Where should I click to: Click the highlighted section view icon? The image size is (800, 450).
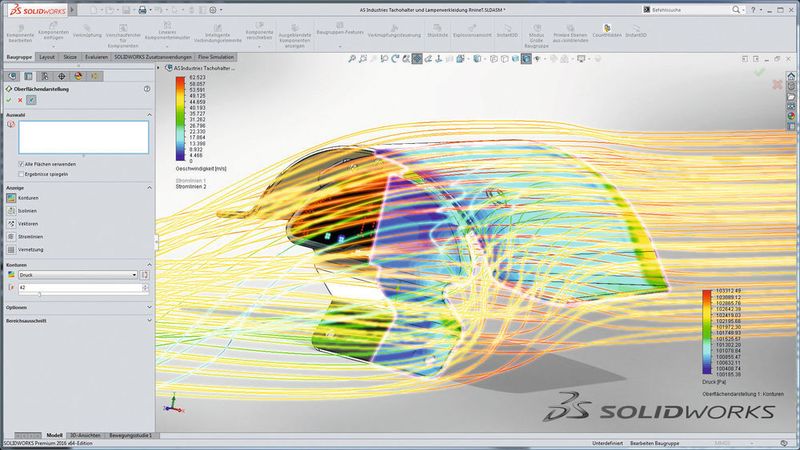tap(417, 59)
